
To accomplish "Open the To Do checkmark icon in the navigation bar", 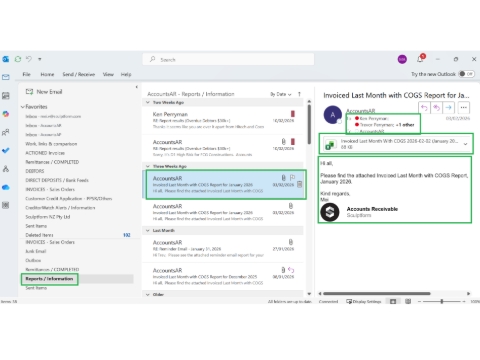I will [6, 150].
